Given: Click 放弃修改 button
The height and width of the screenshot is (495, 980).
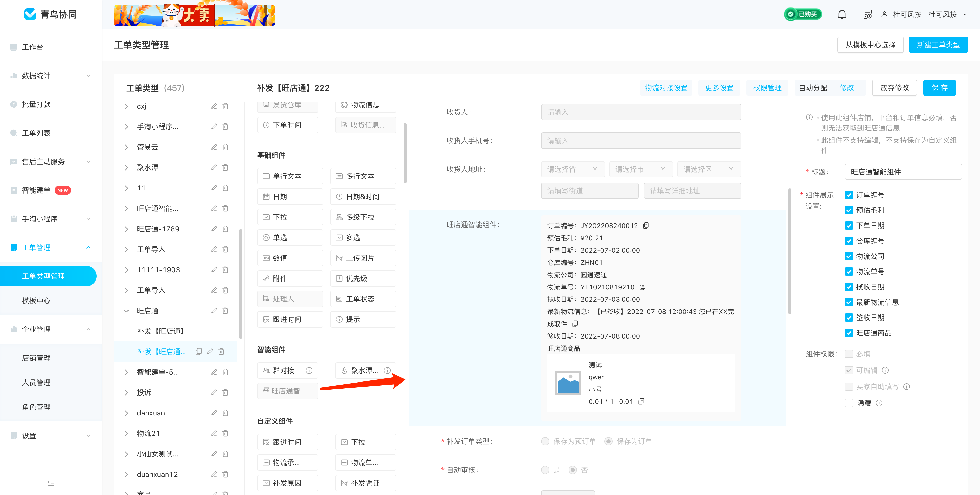Looking at the screenshot, I should (894, 88).
